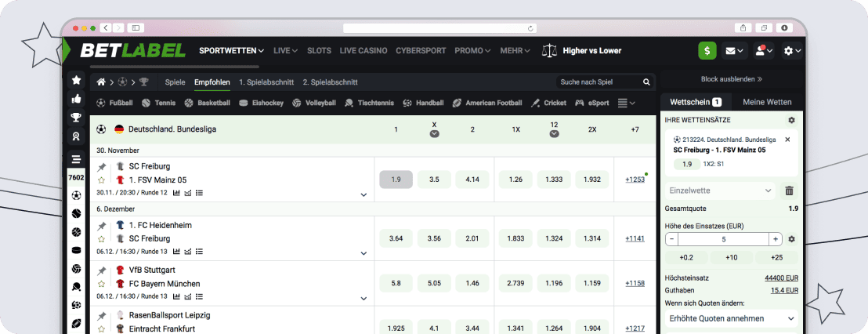The image size is (868, 334).
Task: Select the 1. Spielabschnitt tab
Action: click(x=266, y=82)
